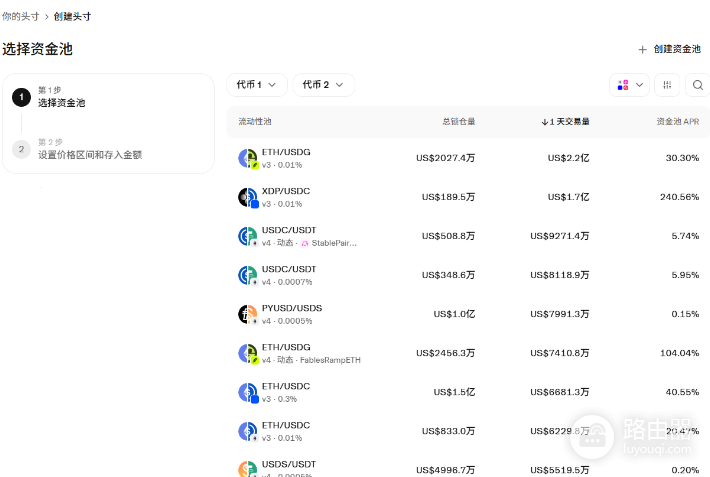Click volume value US$8118.9万
The image size is (710, 477).
click(x=560, y=275)
